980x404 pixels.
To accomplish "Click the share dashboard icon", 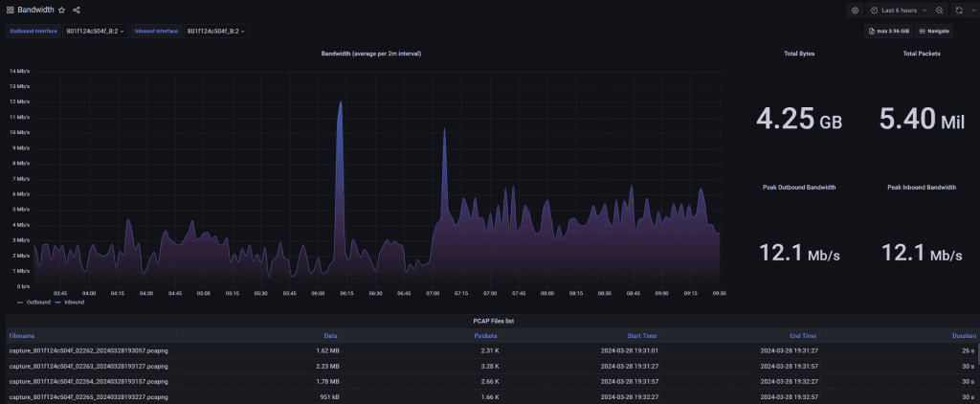I will pyautogui.click(x=77, y=10).
